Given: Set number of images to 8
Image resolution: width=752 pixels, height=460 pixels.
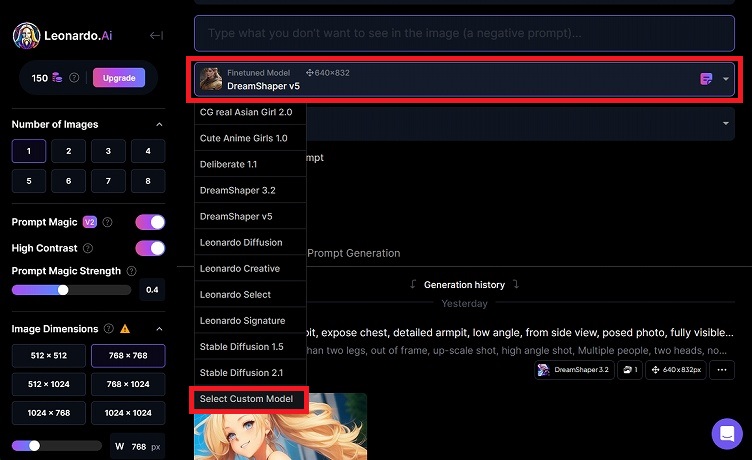Looking at the screenshot, I should 148,181.
